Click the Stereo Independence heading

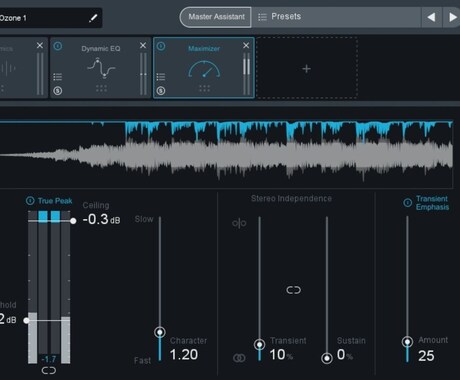click(291, 199)
